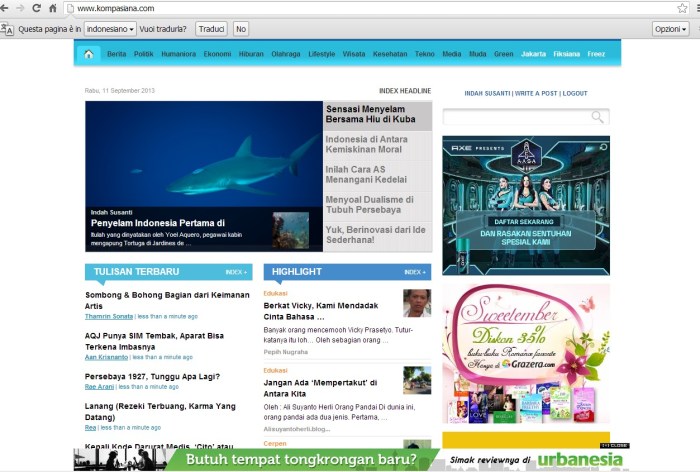Screen dimensions: 700x472
Task: Go to the Tekno section
Action: (x=425, y=54)
